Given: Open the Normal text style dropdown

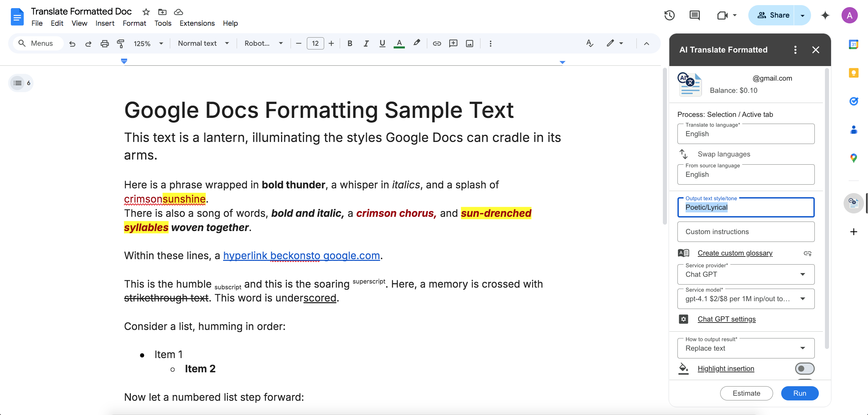Looking at the screenshot, I should point(203,43).
